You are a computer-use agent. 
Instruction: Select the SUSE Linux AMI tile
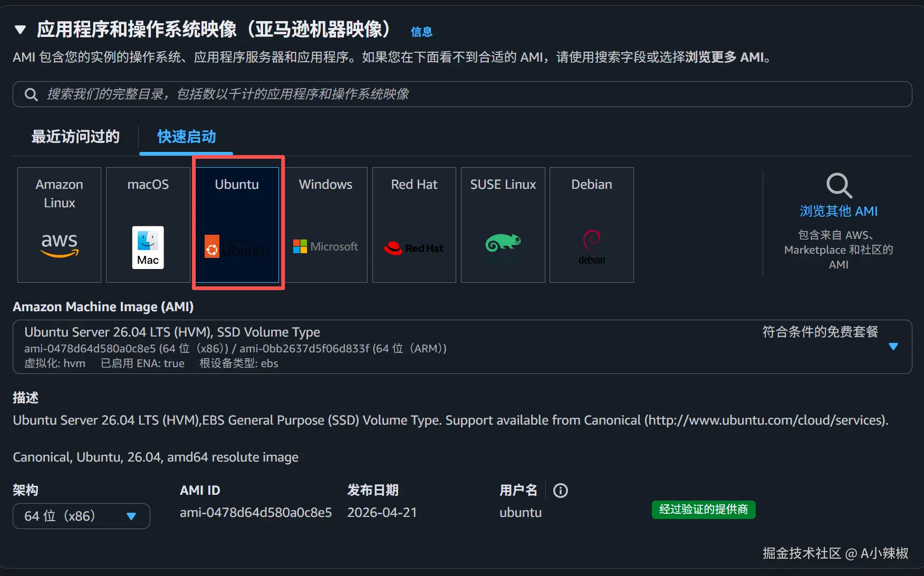[503, 225]
